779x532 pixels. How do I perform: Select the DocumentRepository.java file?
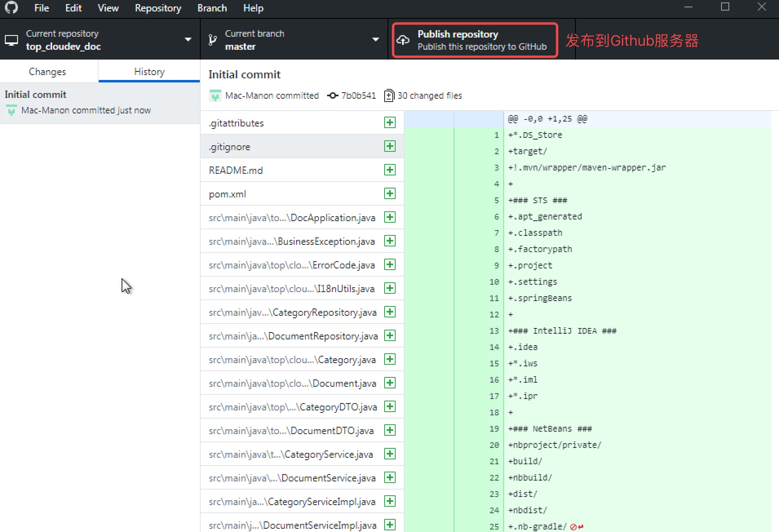click(302, 336)
